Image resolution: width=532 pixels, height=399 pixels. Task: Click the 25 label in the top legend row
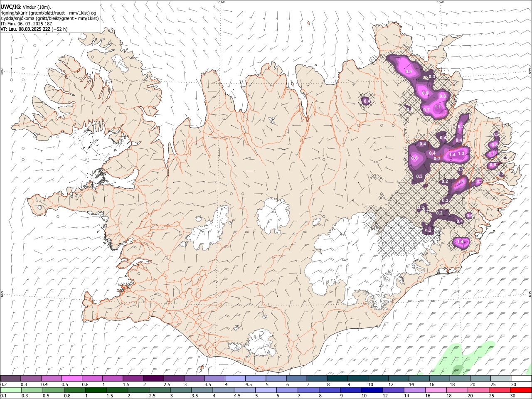click(x=493, y=384)
